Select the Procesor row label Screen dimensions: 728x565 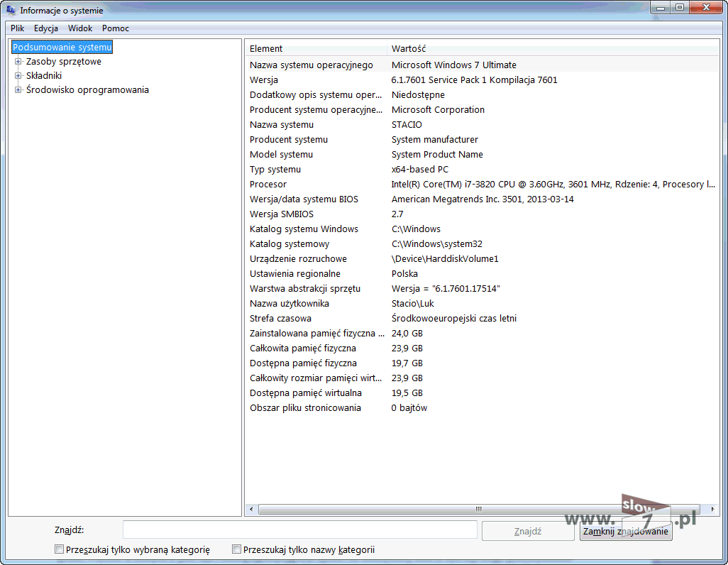pyautogui.click(x=268, y=184)
